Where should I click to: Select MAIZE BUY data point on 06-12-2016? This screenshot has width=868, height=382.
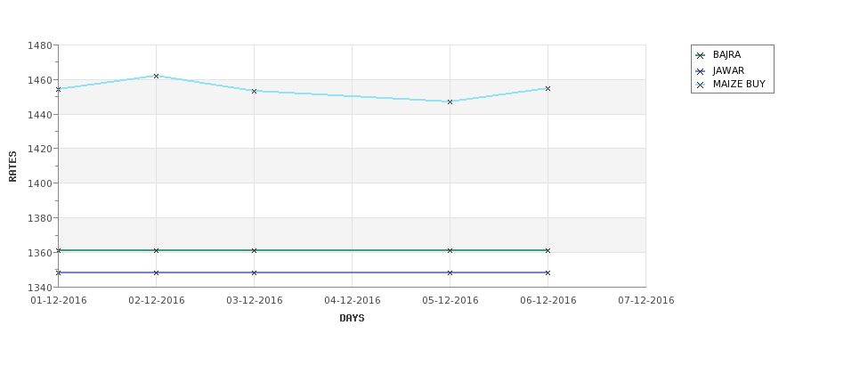point(548,88)
